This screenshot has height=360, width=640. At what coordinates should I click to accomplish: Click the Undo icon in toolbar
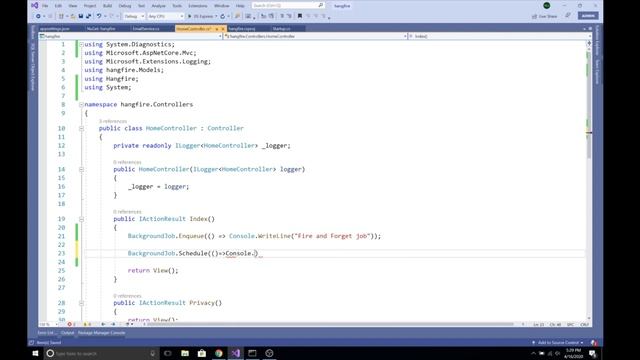click(99, 16)
